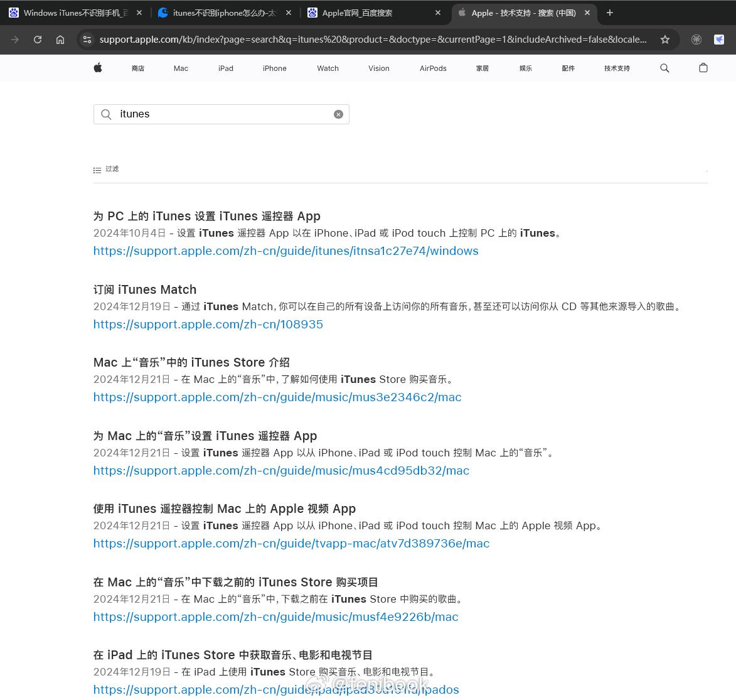Image resolution: width=736 pixels, height=700 pixels.
Task: Open result 在 Mac 上的"音乐"中下载之前的 iTunes Store 购买项目
Action: 236,582
